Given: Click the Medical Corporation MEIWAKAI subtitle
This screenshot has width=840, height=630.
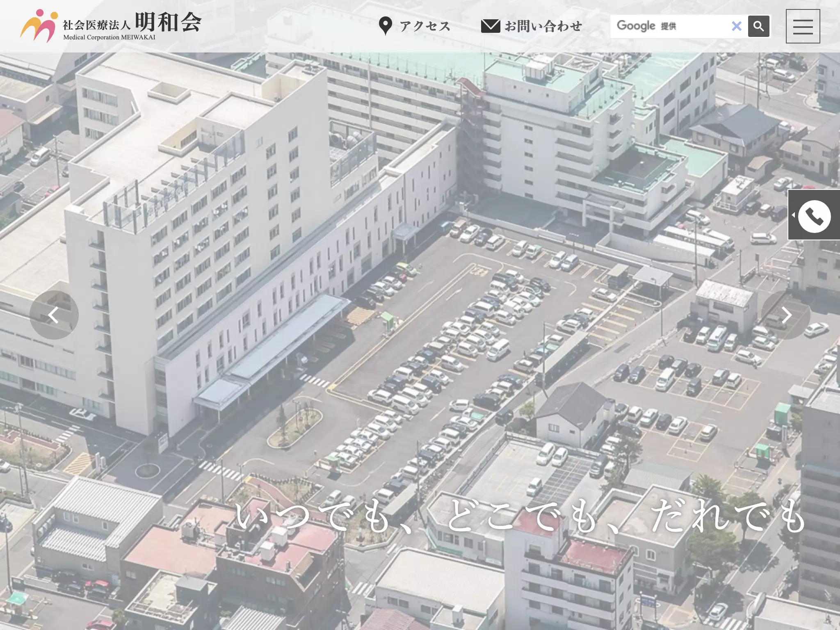Looking at the screenshot, I should point(109,37).
